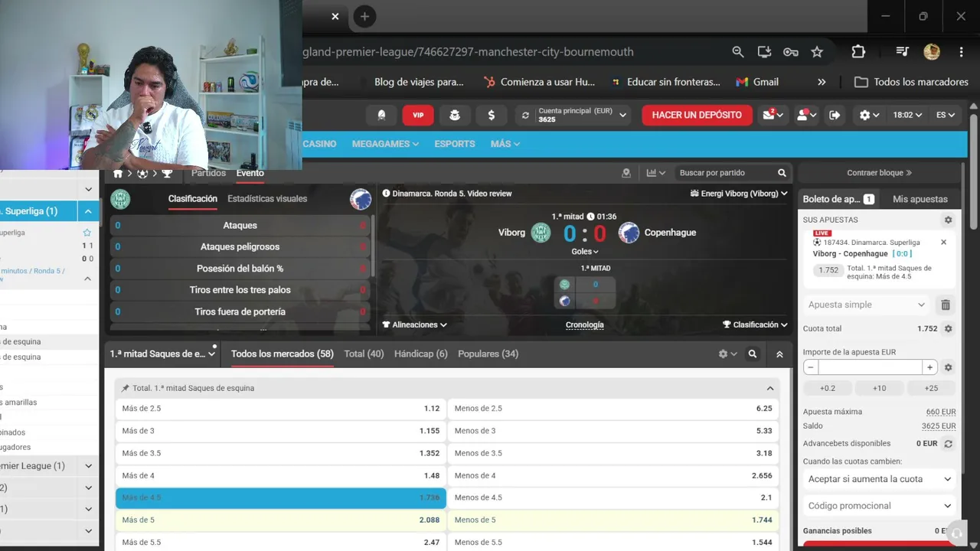Viewport: 980px width, 551px height.
Task: Open the time 18:02 dropdown
Action: click(907, 115)
